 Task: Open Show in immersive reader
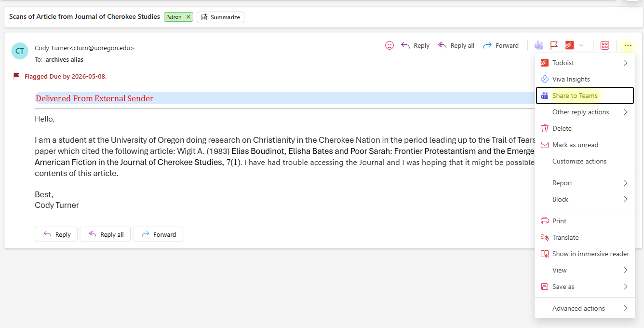pos(585,254)
